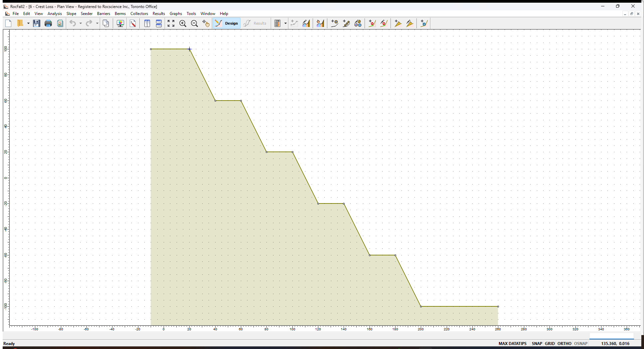Add a line seeder icon
The image size is (644, 349).
346,23
